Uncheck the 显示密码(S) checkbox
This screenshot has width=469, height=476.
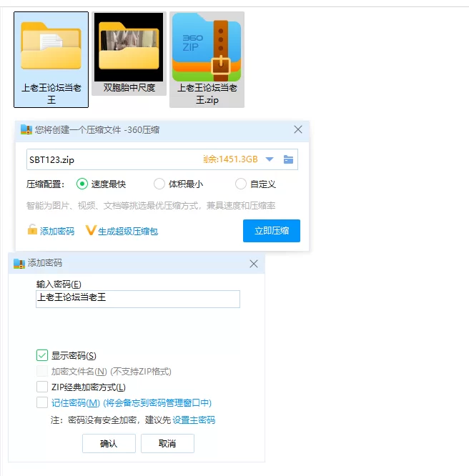pyautogui.click(x=42, y=355)
